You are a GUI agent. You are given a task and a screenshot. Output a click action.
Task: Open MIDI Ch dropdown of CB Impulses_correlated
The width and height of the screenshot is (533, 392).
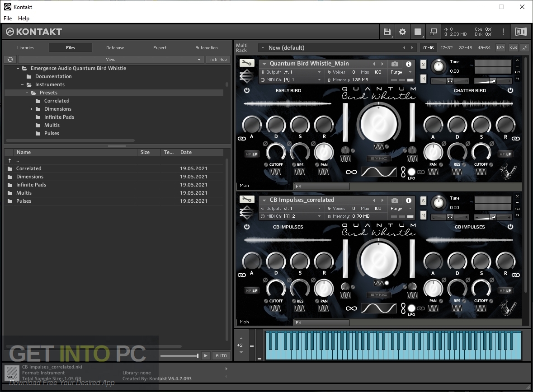click(x=291, y=216)
